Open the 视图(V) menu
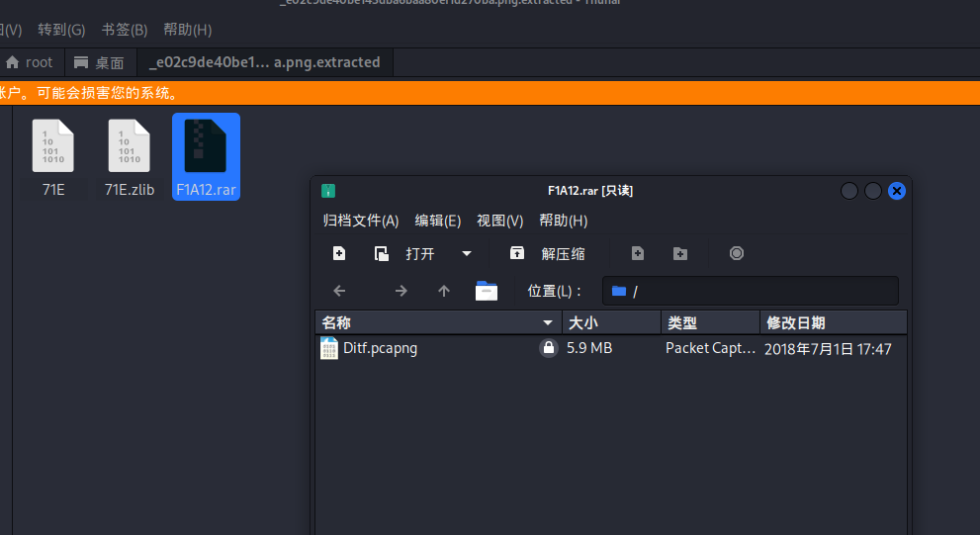 tap(499, 221)
